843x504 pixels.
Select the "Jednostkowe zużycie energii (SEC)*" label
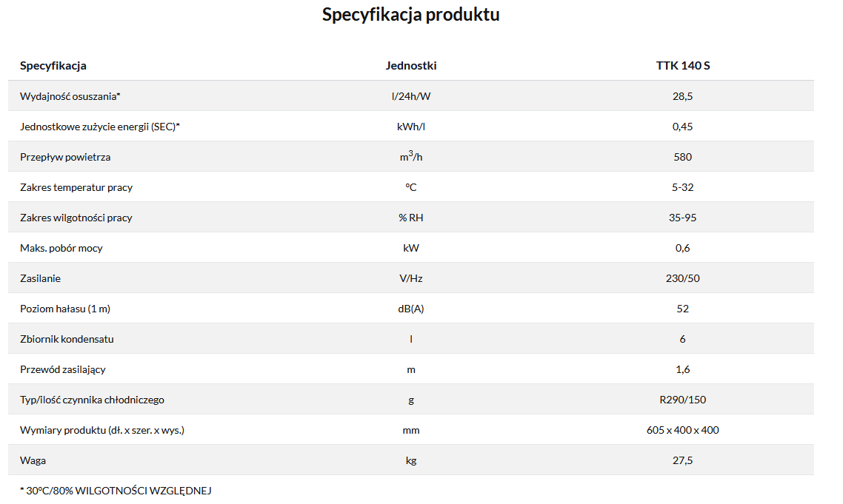[x=100, y=127]
